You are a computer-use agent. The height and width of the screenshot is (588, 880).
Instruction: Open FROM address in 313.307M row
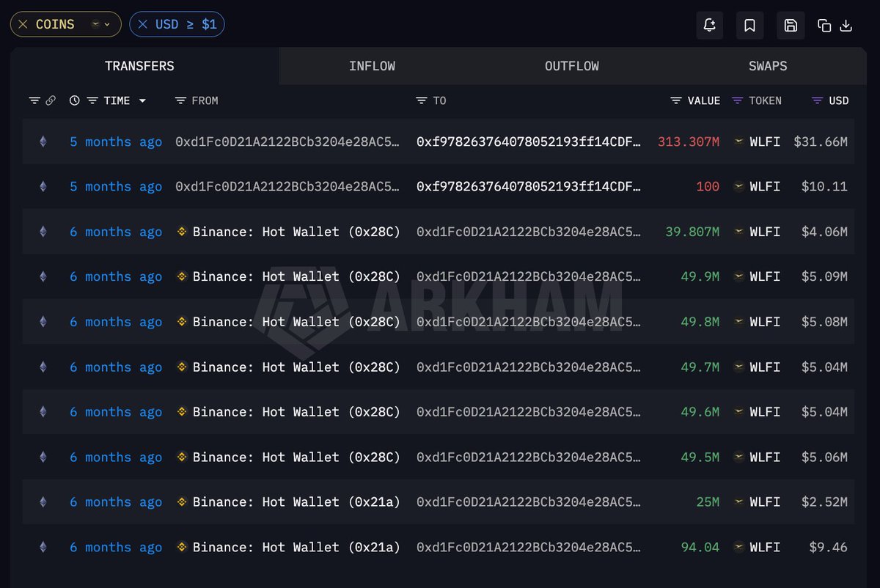(287, 142)
